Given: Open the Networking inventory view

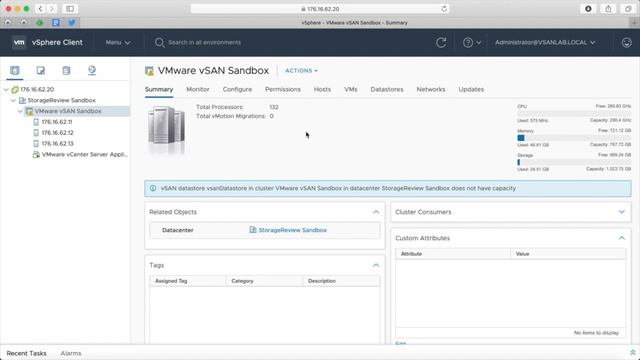Looking at the screenshot, I should 92,70.
